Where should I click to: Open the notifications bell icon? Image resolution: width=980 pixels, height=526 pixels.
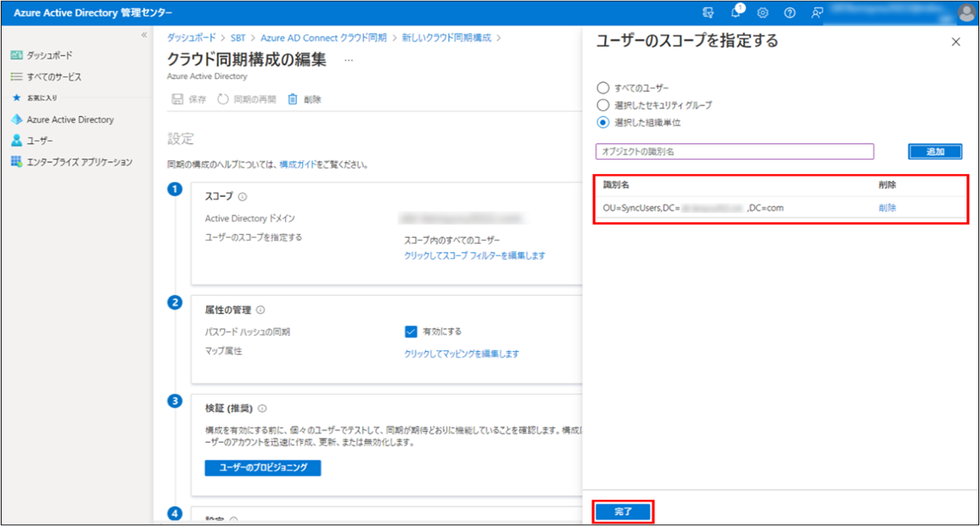coord(736,12)
